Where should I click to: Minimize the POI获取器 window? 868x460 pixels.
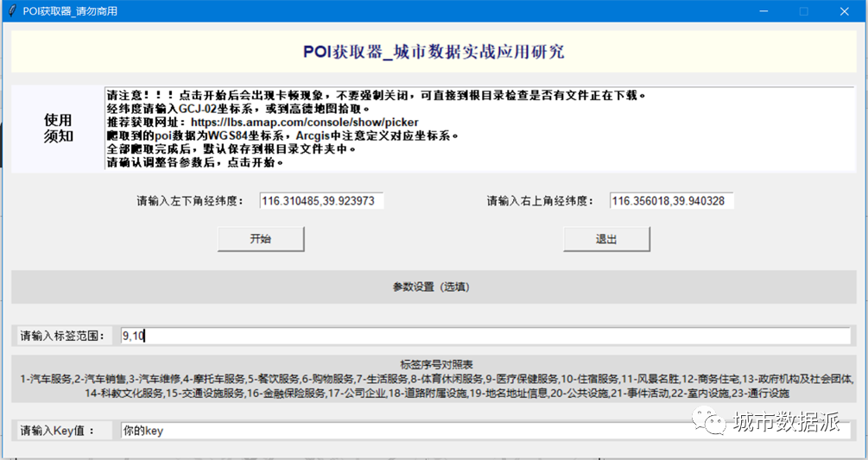point(764,11)
